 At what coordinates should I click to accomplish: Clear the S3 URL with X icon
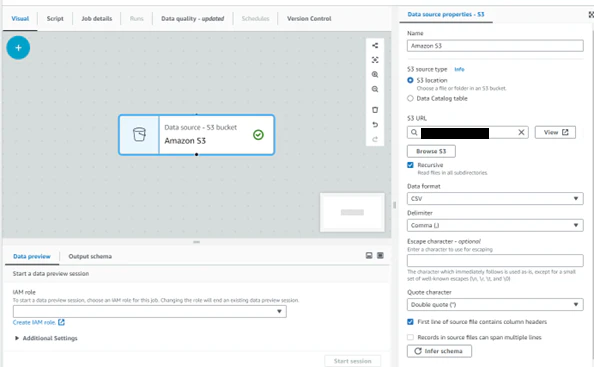(x=521, y=132)
